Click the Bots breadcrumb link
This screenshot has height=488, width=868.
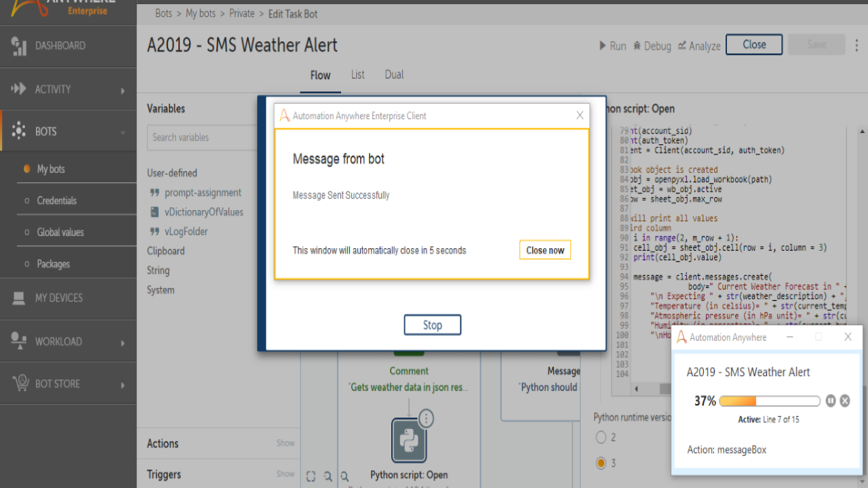163,14
